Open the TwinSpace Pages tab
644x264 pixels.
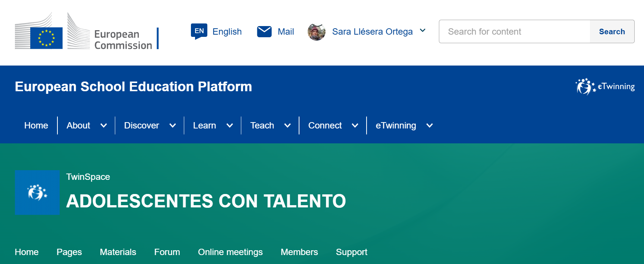pos(69,252)
